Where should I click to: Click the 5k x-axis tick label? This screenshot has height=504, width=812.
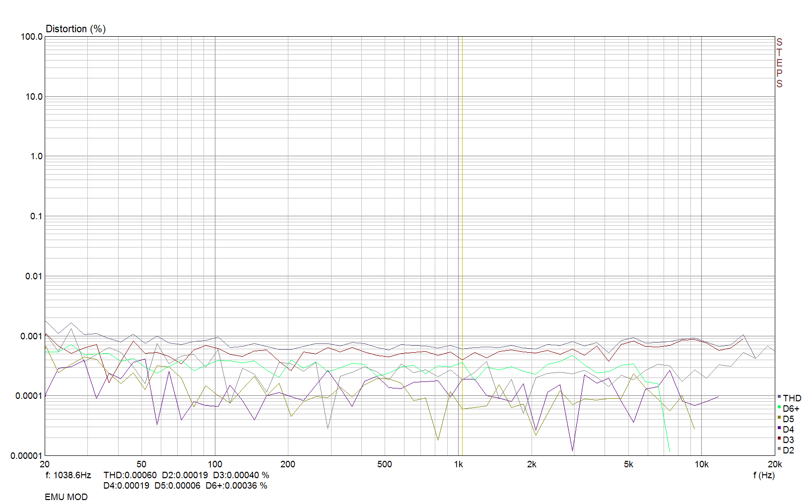(628, 464)
